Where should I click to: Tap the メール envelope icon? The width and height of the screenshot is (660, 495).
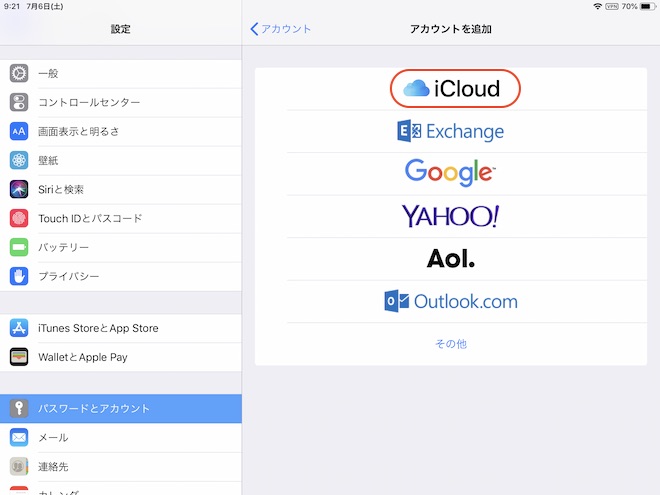coord(19,437)
